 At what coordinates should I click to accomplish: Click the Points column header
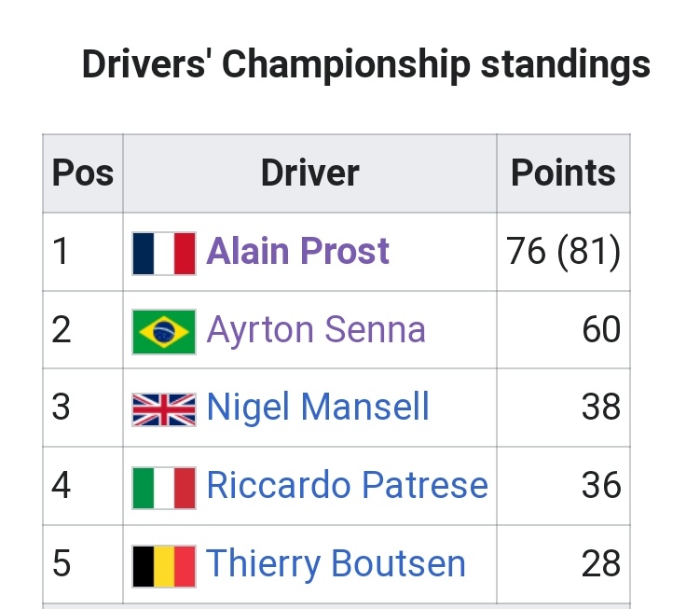tap(563, 173)
